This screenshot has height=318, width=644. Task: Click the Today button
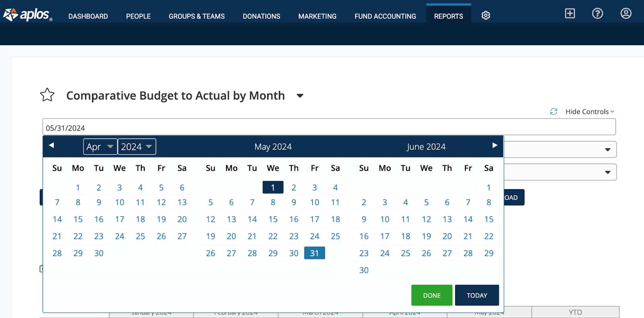click(477, 295)
